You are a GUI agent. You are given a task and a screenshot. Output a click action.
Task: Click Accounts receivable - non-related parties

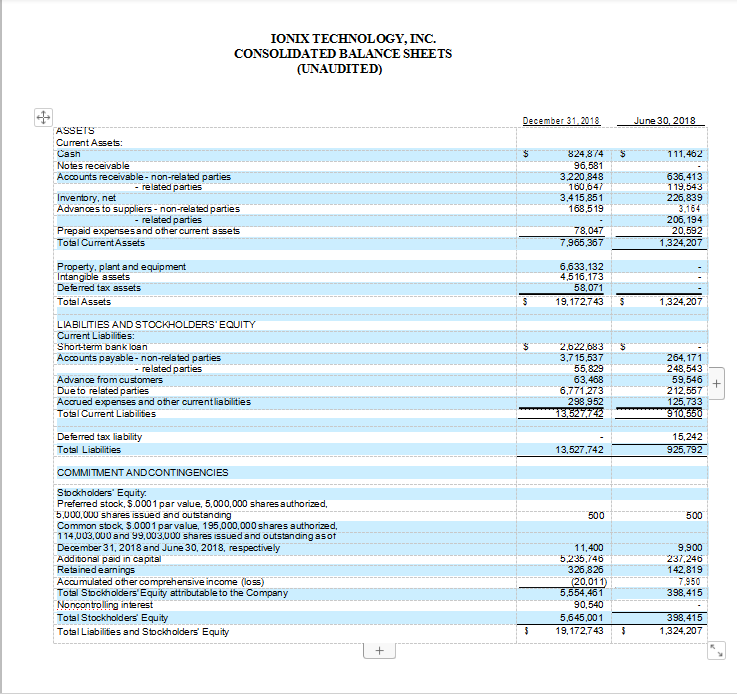144,177
